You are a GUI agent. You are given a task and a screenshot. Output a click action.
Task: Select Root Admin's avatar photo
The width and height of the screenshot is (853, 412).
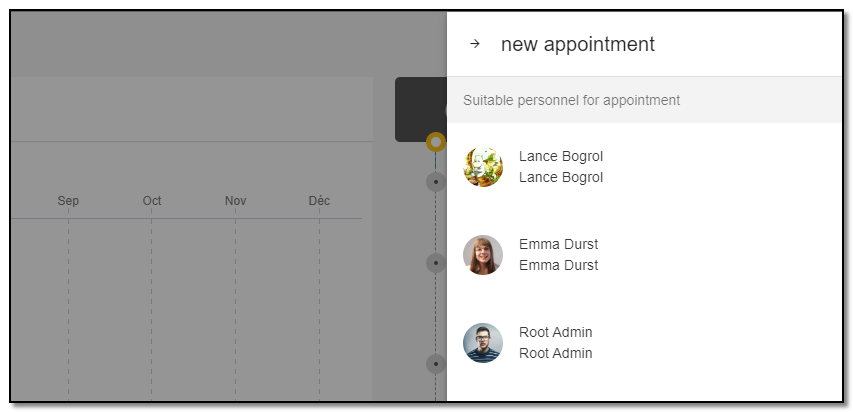pyautogui.click(x=483, y=343)
